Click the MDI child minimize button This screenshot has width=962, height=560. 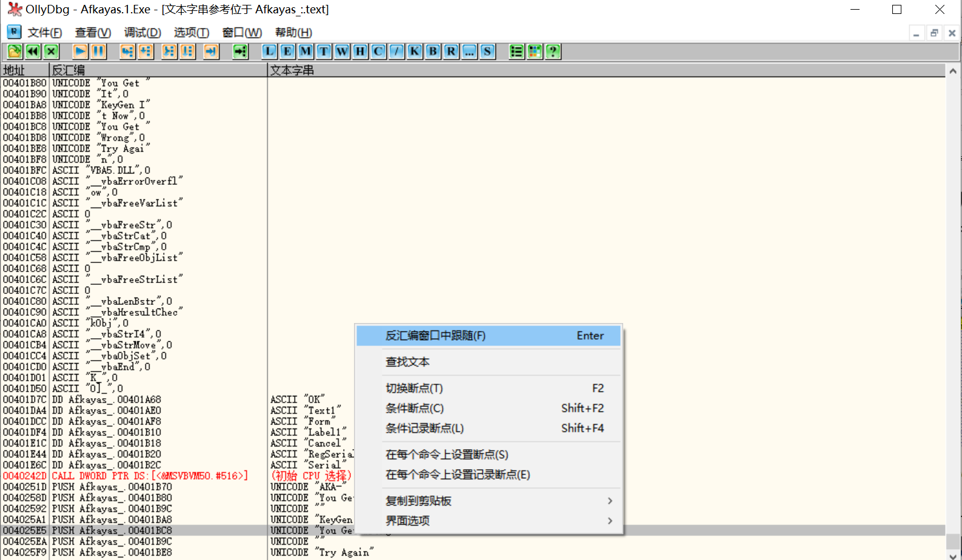click(916, 33)
